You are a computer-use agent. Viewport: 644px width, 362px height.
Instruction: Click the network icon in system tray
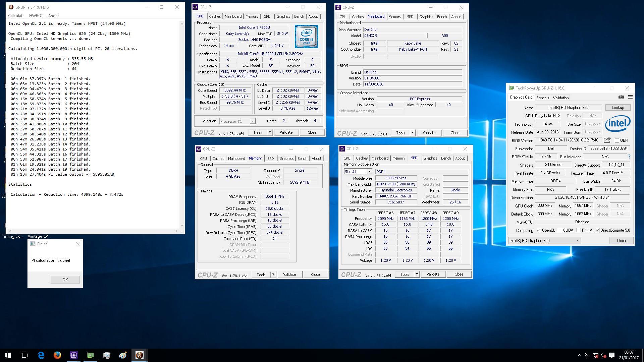coord(596,355)
